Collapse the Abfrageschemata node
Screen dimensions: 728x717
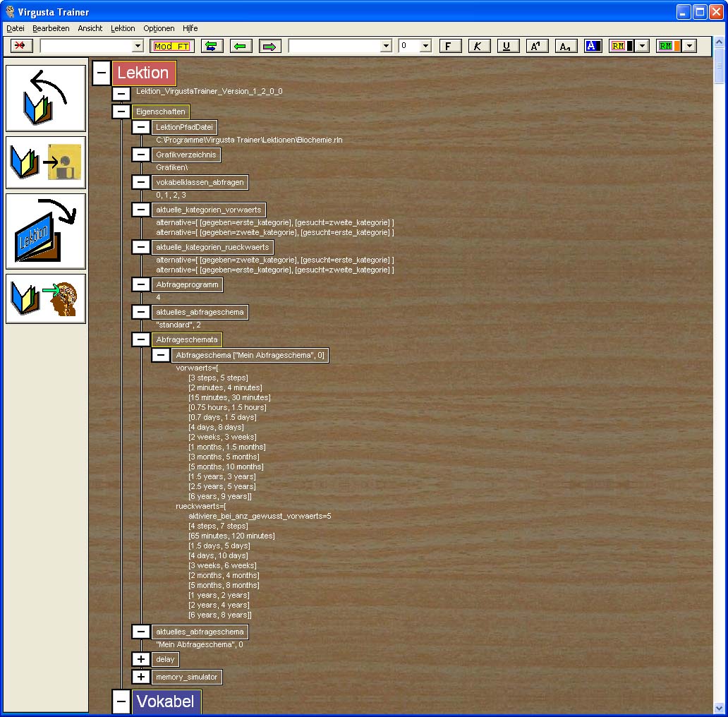coord(140,339)
